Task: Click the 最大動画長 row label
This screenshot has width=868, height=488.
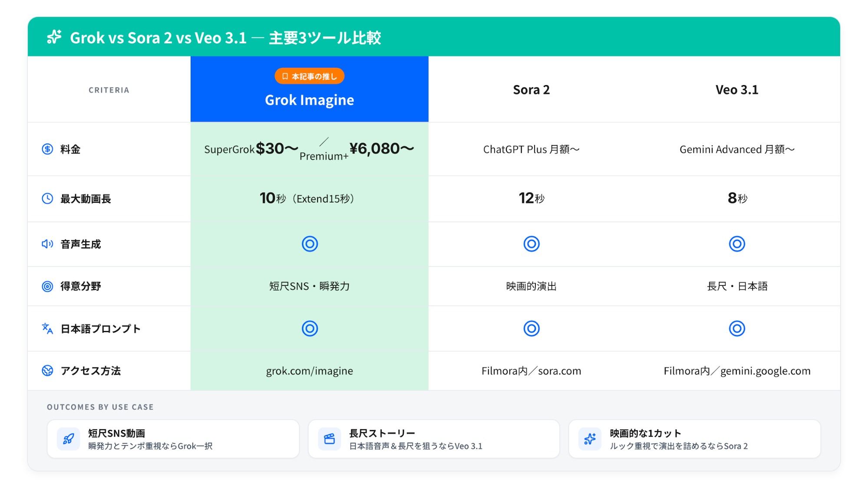Action: [x=86, y=199]
